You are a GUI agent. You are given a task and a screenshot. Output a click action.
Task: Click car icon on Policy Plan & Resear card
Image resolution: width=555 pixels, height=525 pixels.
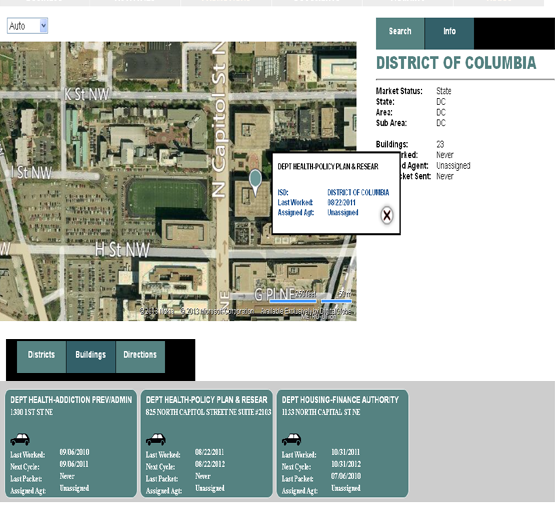(156, 439)
